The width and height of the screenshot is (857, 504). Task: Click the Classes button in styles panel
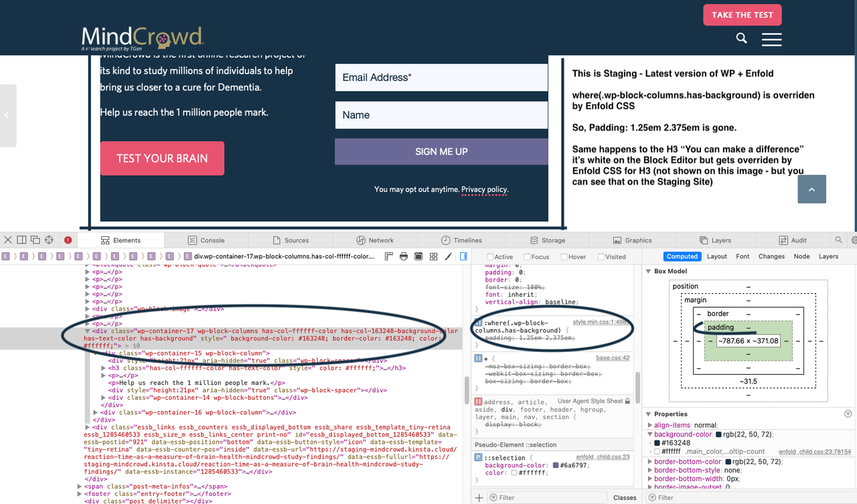point(625,497)
